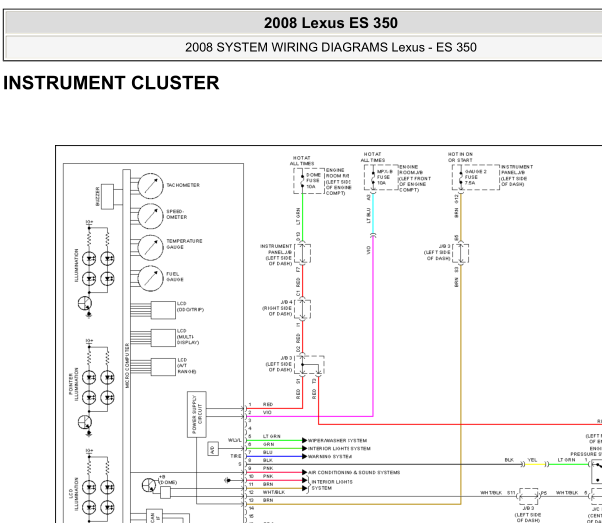Select the fuel gauge dial symbol
The width and height of the screenshot is (602, 523).
coord(150,278)
